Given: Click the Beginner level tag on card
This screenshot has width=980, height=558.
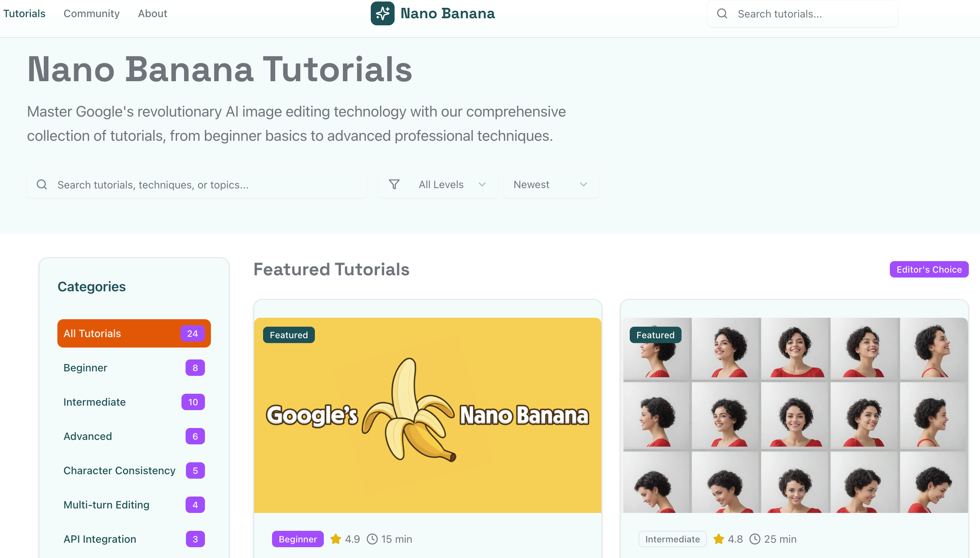Looking at the screenshot, I should pyautogui.click(x=298, y=539).
